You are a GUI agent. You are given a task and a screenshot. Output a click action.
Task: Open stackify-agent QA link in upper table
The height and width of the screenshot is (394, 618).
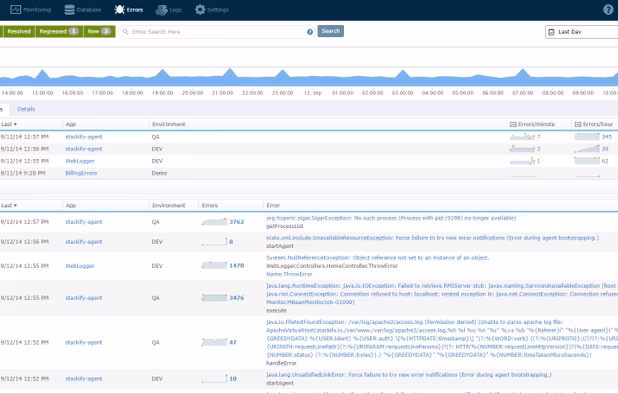click(x=84, y=137)
